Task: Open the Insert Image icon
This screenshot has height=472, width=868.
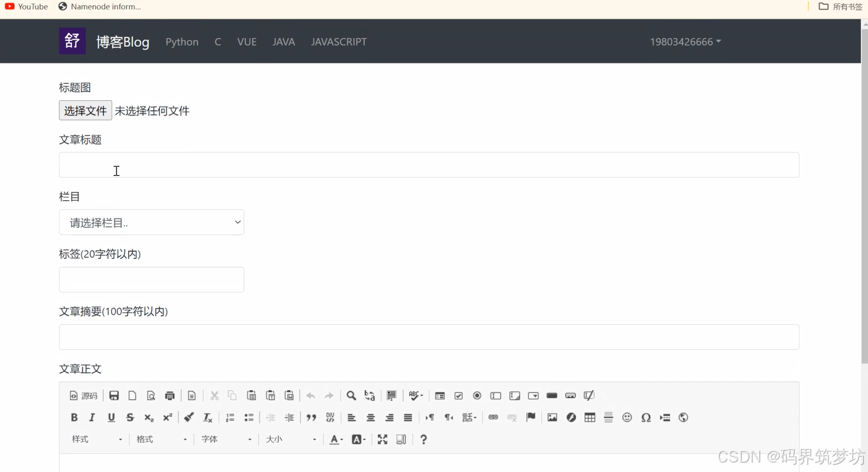Action: 552,418
